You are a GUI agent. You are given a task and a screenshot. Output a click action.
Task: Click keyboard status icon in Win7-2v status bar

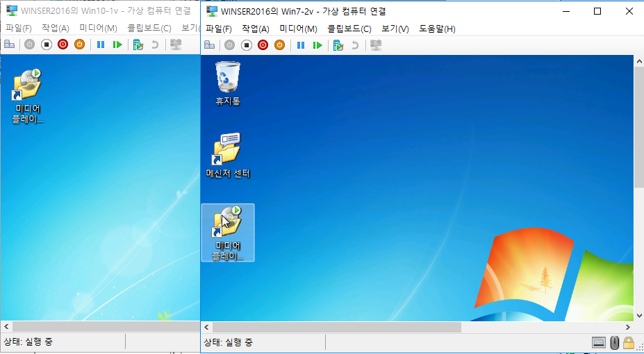tap(598, 342)
